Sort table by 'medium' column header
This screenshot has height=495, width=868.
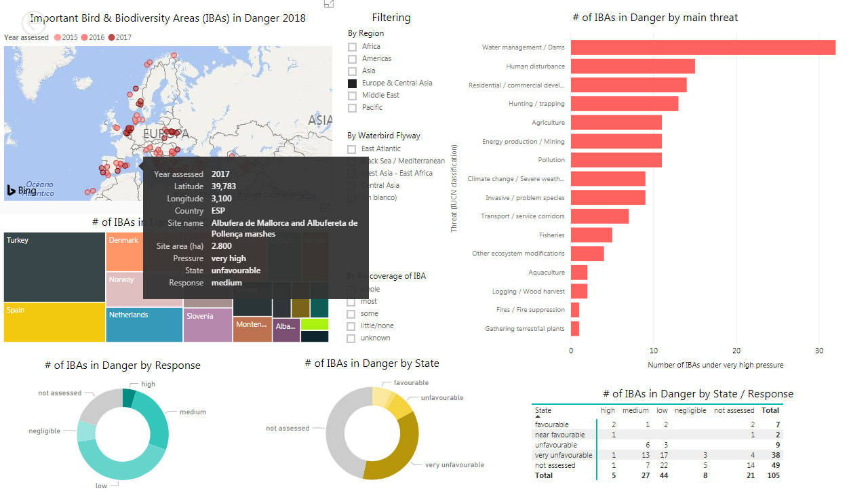[635, 410]
